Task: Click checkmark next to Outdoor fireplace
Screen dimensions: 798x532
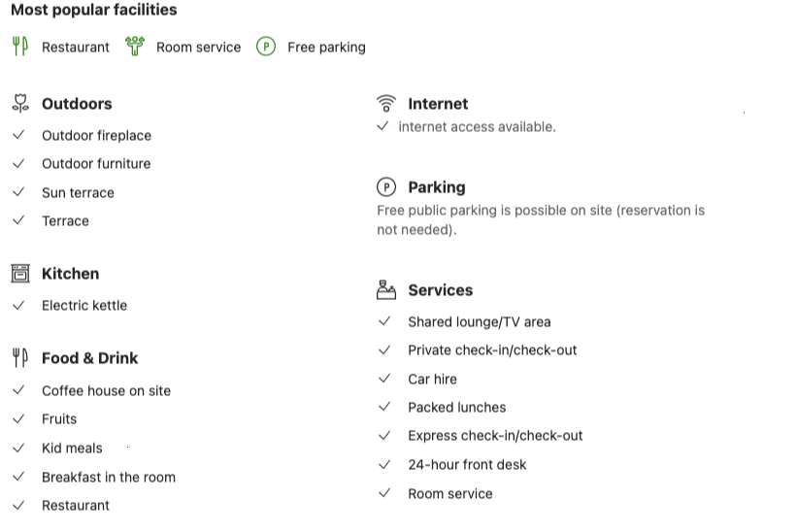Action: pos(18,135)
